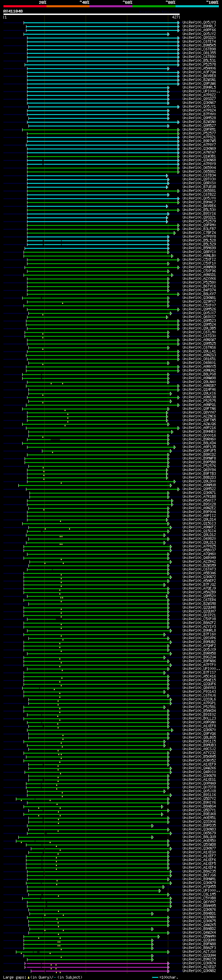
Task: Open hit UniRef100_A9PF66
Action: [x=199, y=30]
